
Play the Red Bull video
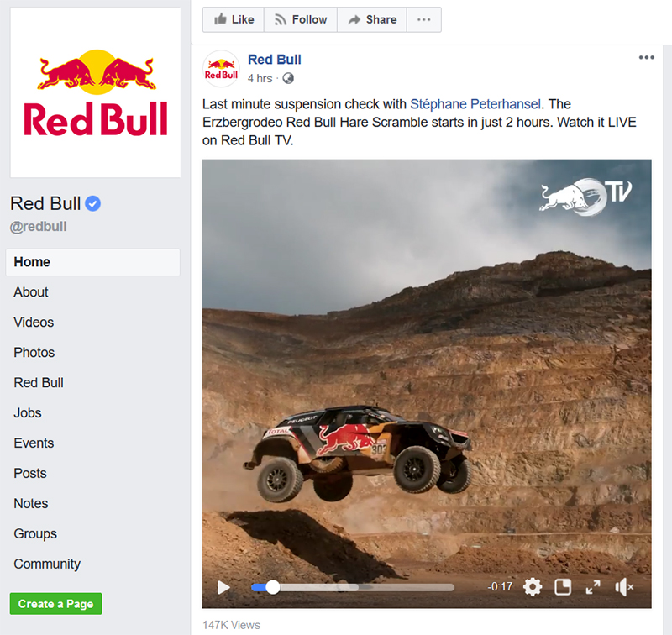point(223,587)
